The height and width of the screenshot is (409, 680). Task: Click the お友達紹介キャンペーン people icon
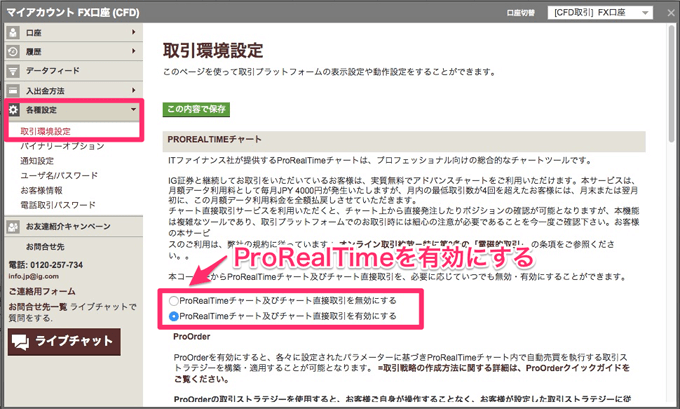(x=13, y=226)
